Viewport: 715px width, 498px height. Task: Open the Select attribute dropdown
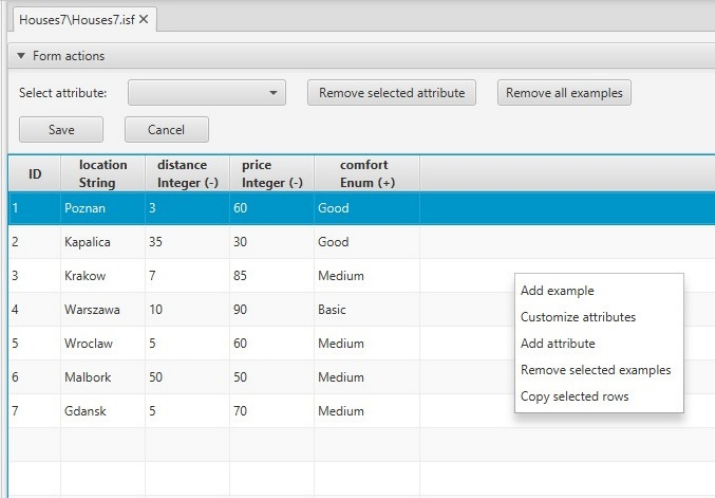pos(207,93)
